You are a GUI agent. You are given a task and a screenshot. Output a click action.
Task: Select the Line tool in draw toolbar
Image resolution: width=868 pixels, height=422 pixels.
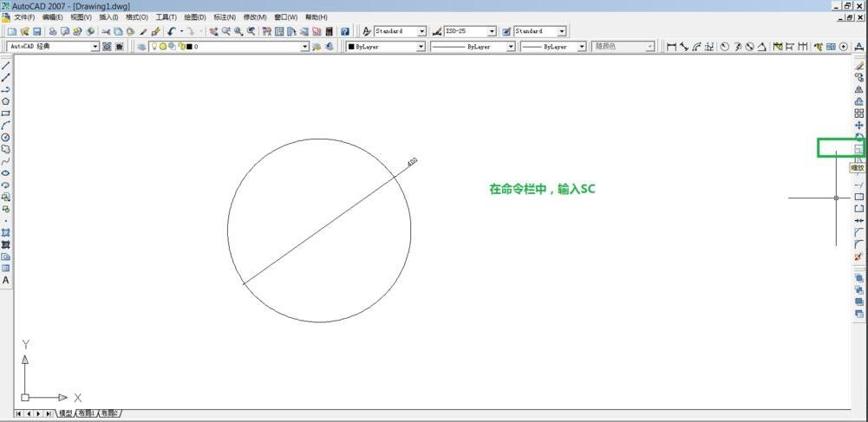pos(5,65)
